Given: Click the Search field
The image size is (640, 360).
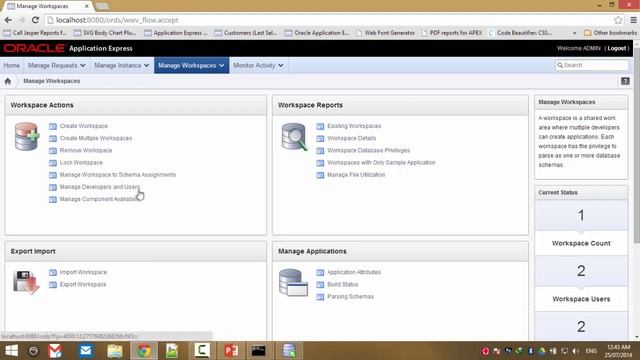Looking at the screenshot, I should pyautogui.click(x=592, y=65).
